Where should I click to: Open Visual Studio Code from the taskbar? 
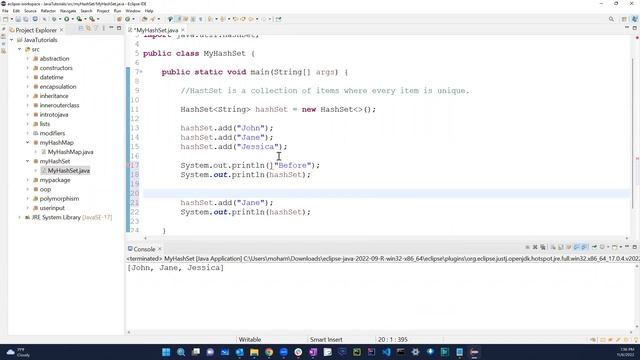pyautogui.click(x=386, y=352)
